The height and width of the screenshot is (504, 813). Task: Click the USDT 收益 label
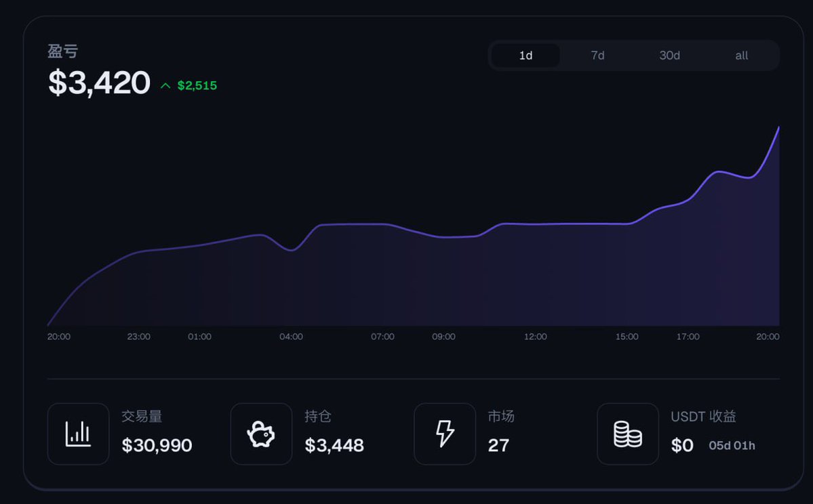coord(704,417)
